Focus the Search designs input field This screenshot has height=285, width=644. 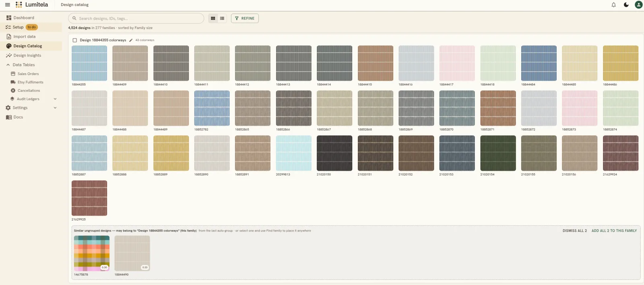click(136, 18)
